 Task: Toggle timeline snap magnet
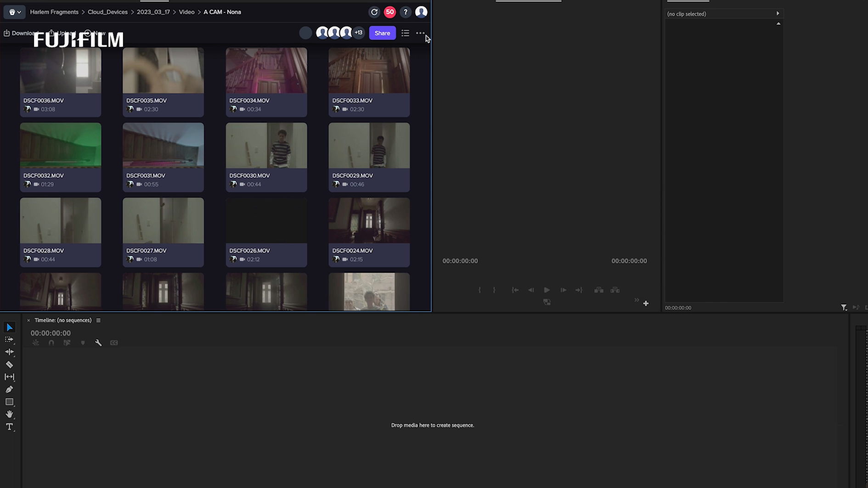click(x=51, y=343)
